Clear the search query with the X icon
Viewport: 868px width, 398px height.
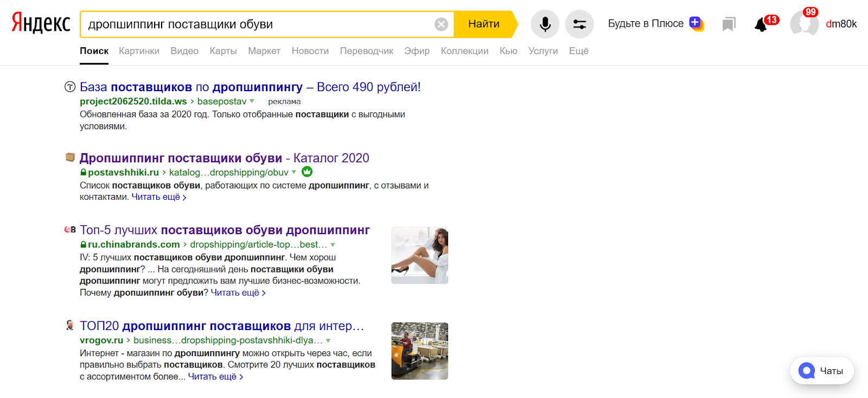442,24
